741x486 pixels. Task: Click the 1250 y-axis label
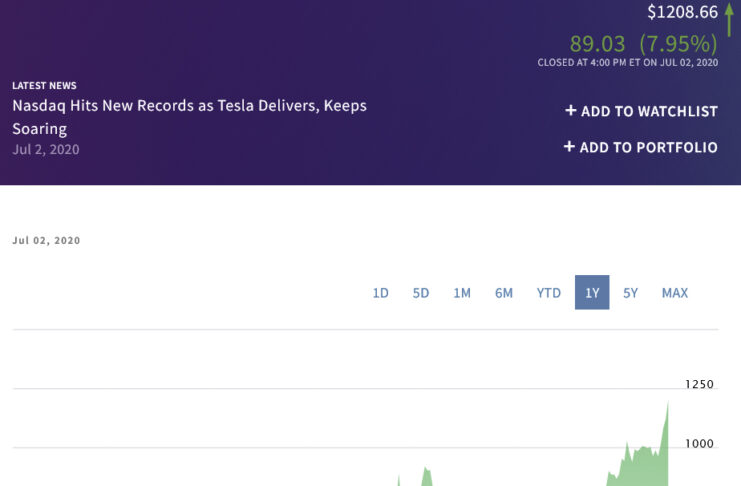pyautogui.click(x=699, y=385)
